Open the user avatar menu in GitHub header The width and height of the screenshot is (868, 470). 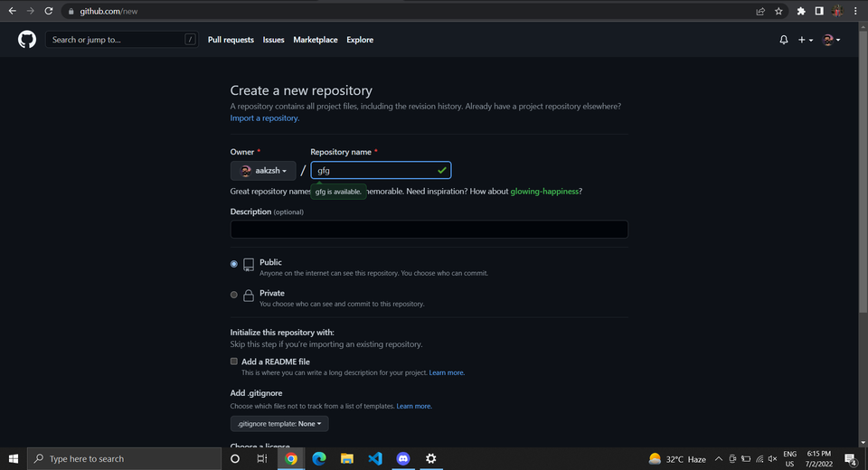coord(831,40)
